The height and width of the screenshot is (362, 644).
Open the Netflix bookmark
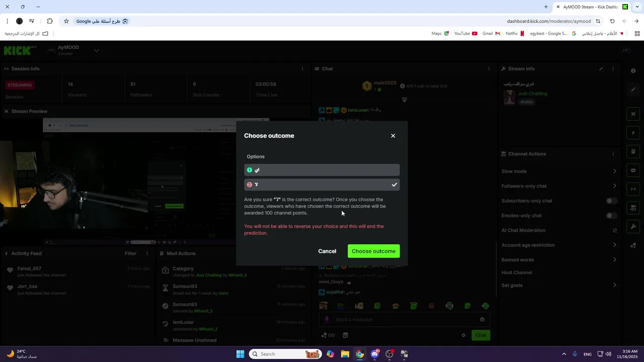[x=515, y=34]
